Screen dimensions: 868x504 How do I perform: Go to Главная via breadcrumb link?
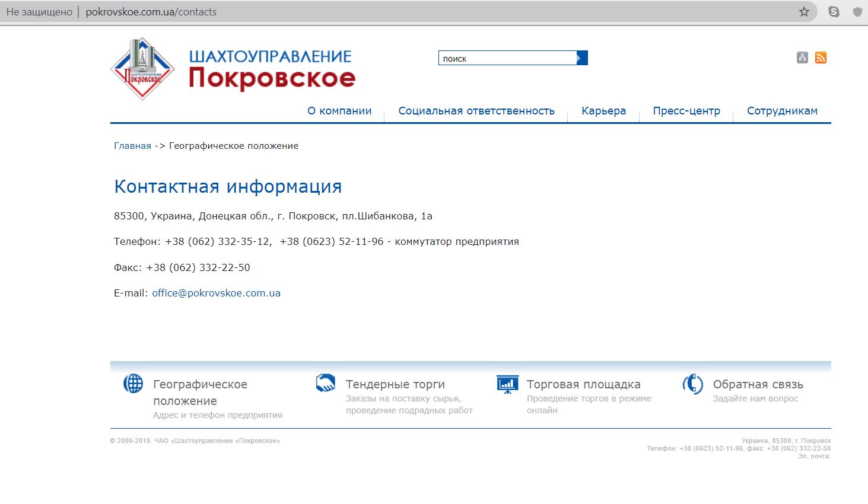click(132, 146)
